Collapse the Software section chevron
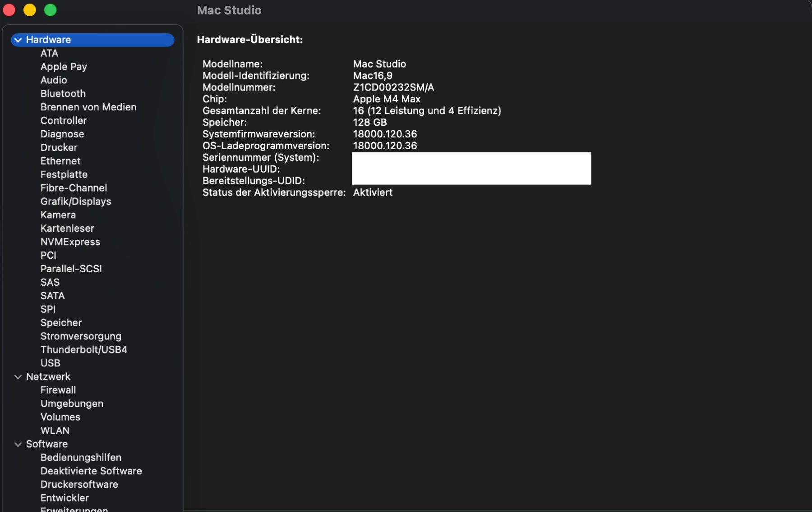Viewport: 812px width, 512px height. tap(18, 444)
